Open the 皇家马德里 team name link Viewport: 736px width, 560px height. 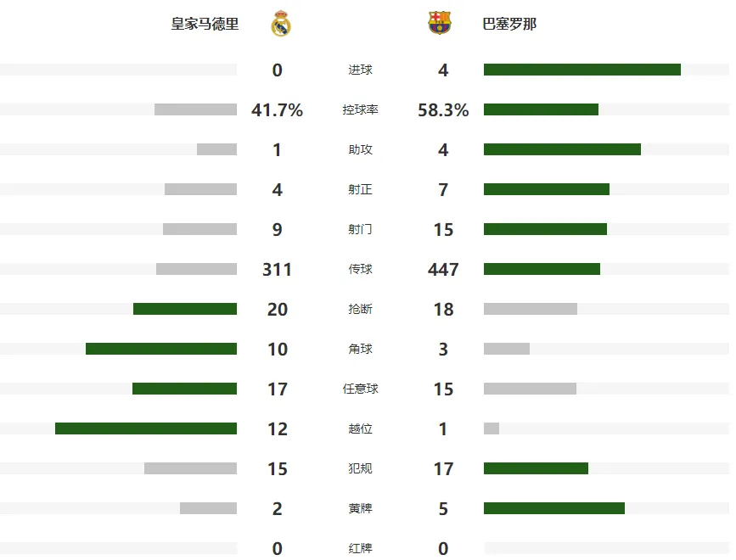(x=205, y=24)
